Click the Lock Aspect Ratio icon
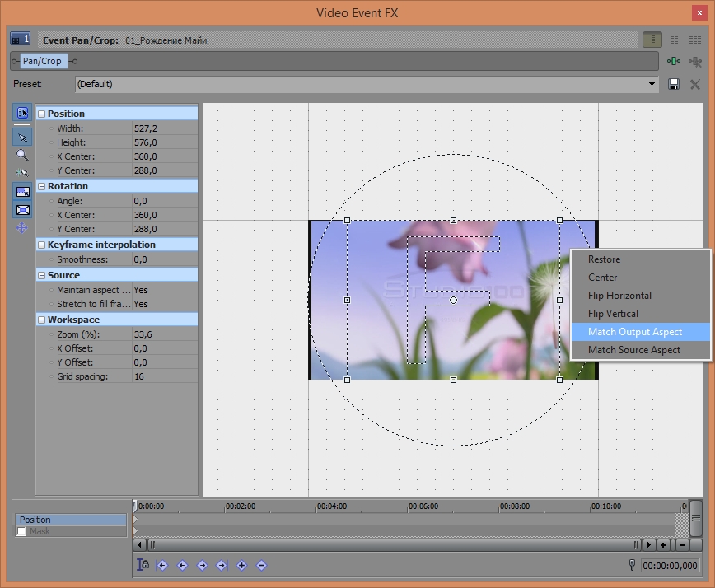Viewport: 715px width, 588px height. pyautogui.click(x=22, y=192)
